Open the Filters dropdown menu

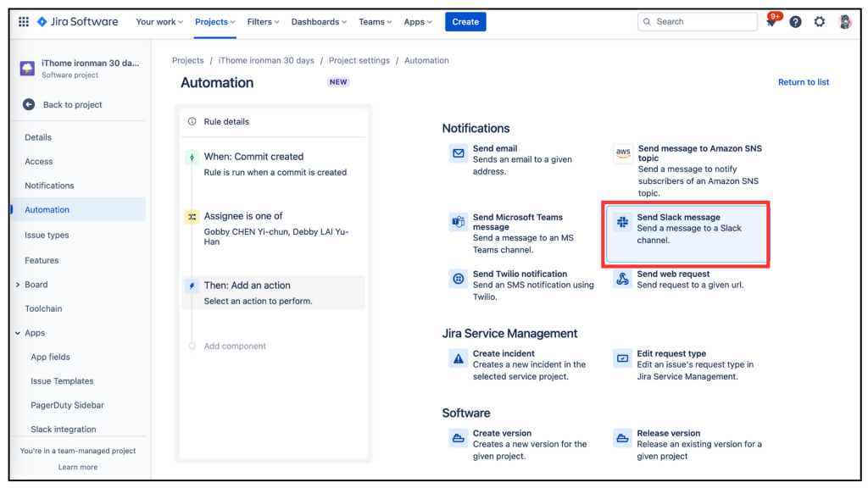pos(263,21)
